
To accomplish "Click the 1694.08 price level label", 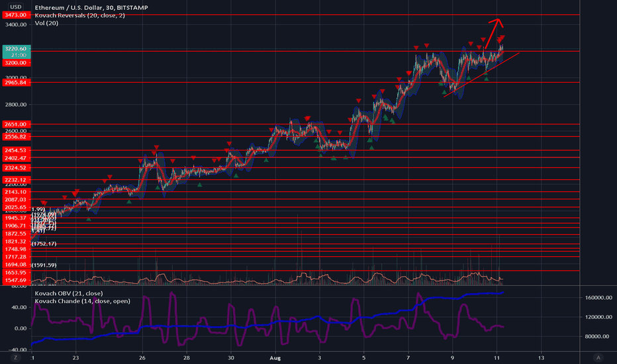I will tap(16, 265).
